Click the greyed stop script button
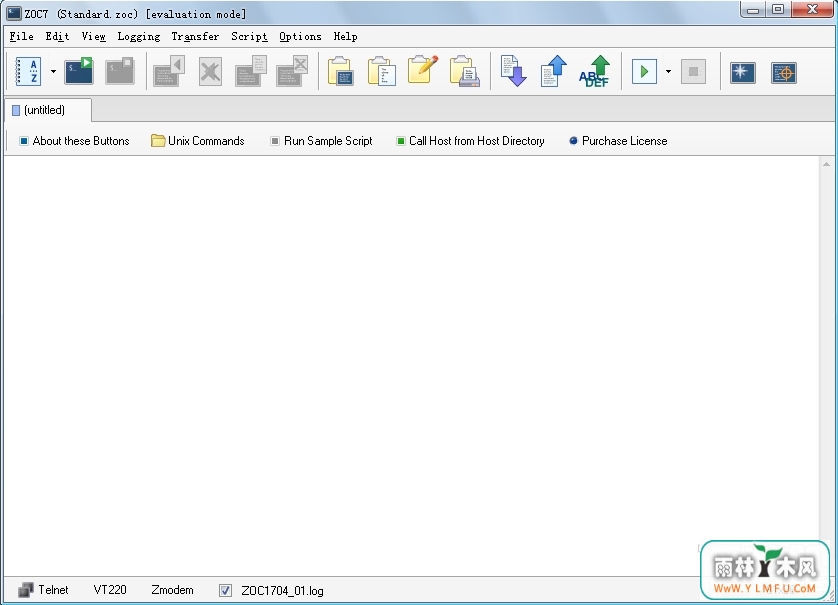Viewport: 838px width, 605px height. [693, 72]
